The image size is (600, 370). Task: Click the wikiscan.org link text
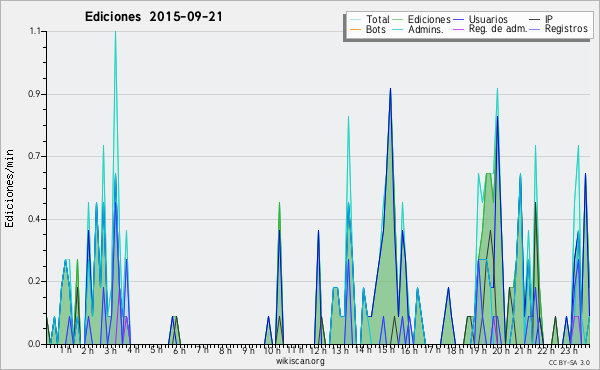300,361
